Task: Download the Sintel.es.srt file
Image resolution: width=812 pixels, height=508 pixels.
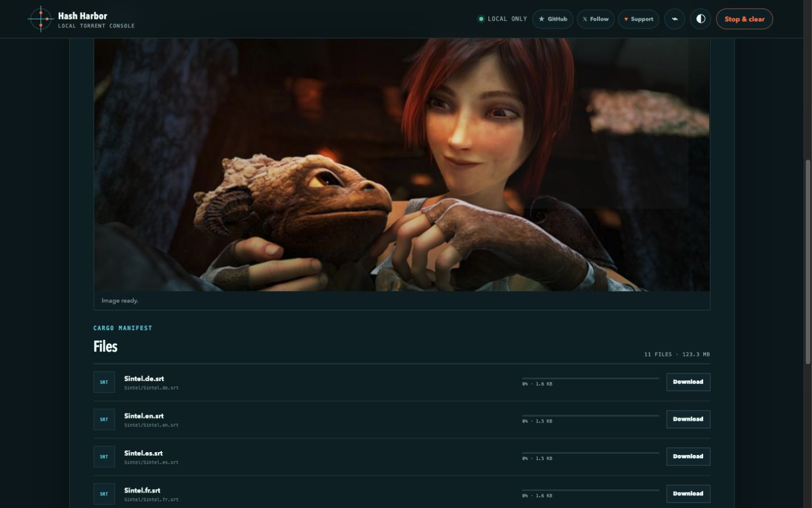Action: point(688,456)
